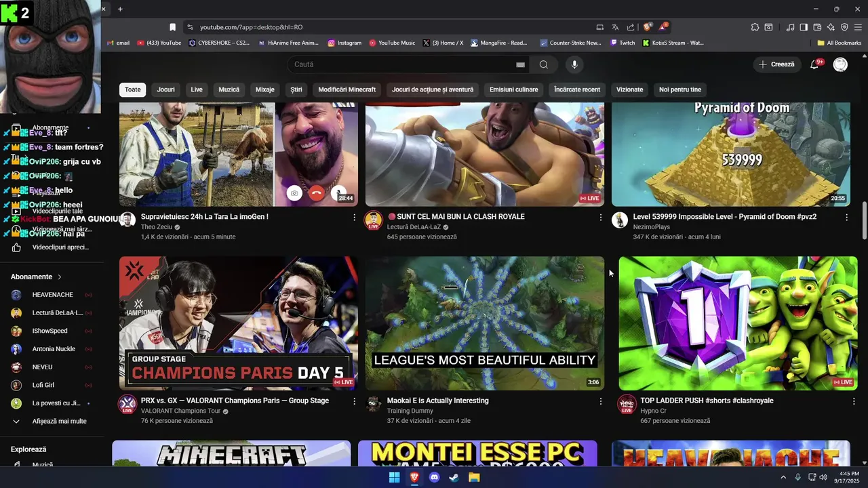The height and width of the screenshot is (488, 868).
Task: Open the Twitch bookmark
Action: click(623, 43)
